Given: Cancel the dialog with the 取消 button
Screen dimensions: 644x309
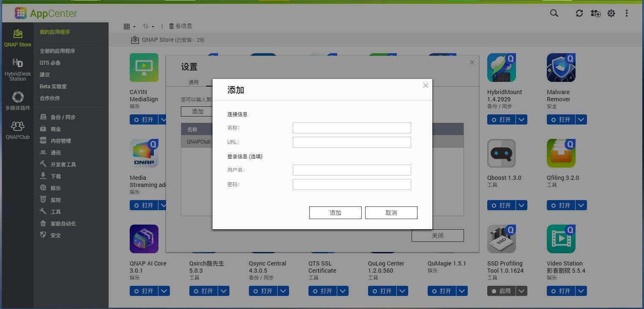Looking at the screenshot, I should pyautogui.click(x=391, y=212).
